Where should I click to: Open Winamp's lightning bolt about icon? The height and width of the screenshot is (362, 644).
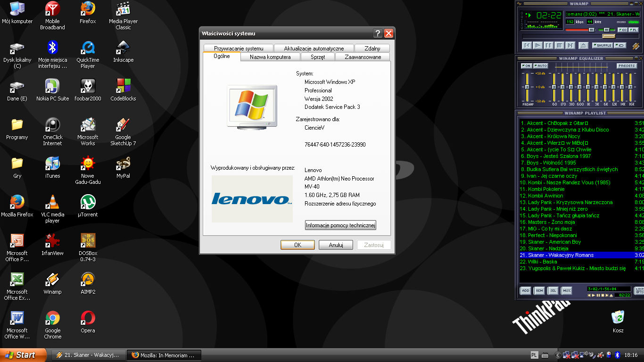(636, 46)
